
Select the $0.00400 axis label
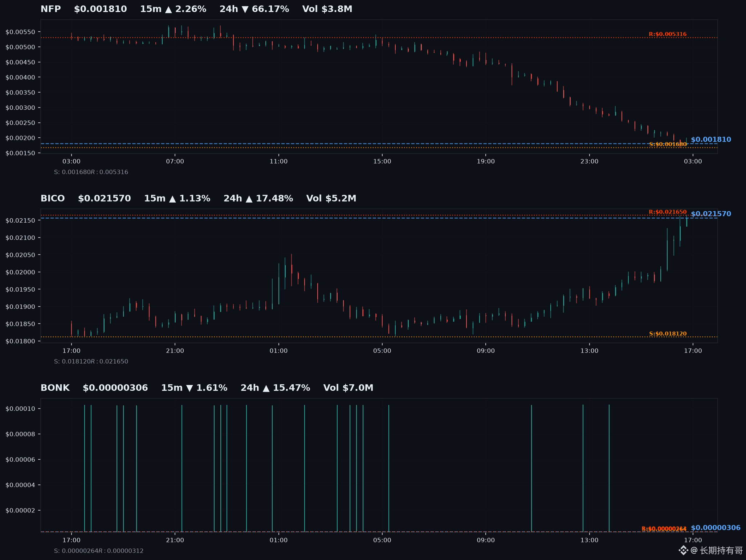(20, 77)
